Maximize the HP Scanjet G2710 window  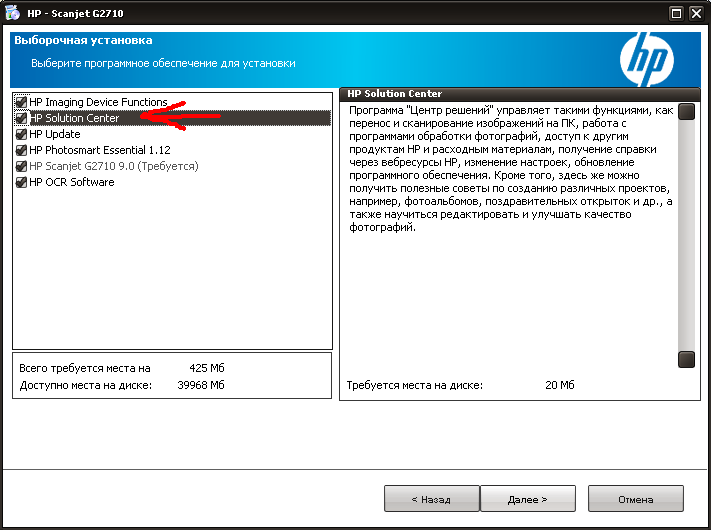pyautogui.click(x=676, y=13)
